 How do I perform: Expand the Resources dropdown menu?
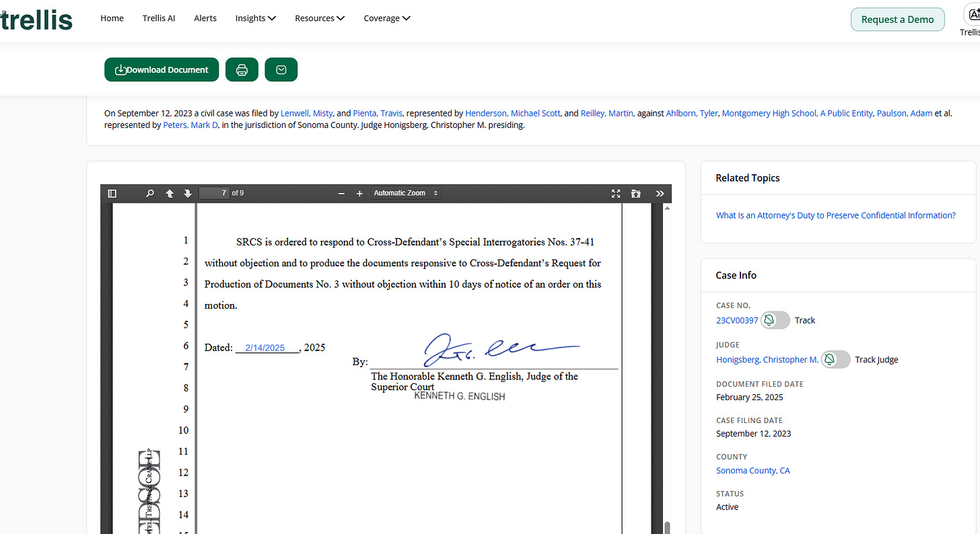point(320,18)
